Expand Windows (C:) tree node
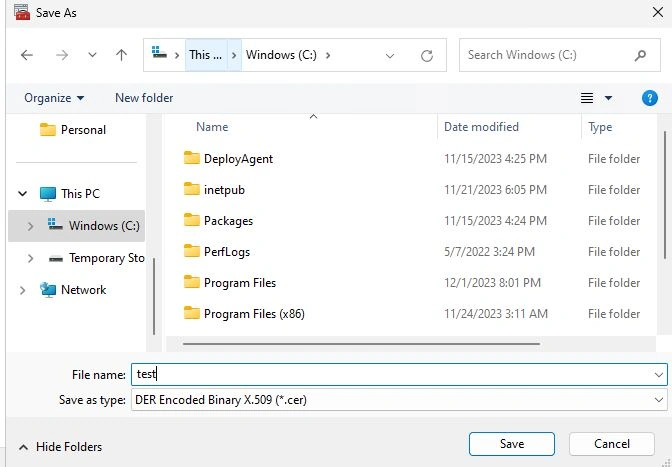672x467 pixels. [30, 226]
